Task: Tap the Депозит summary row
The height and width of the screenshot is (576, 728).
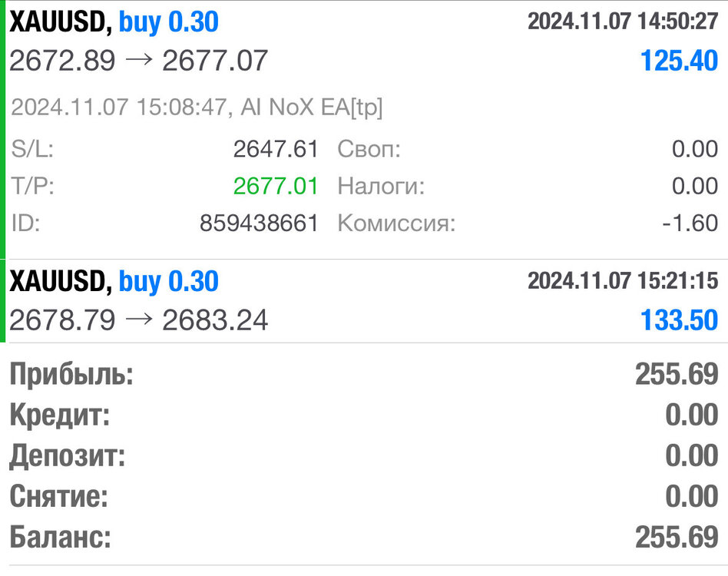Action: click(364, 455)
